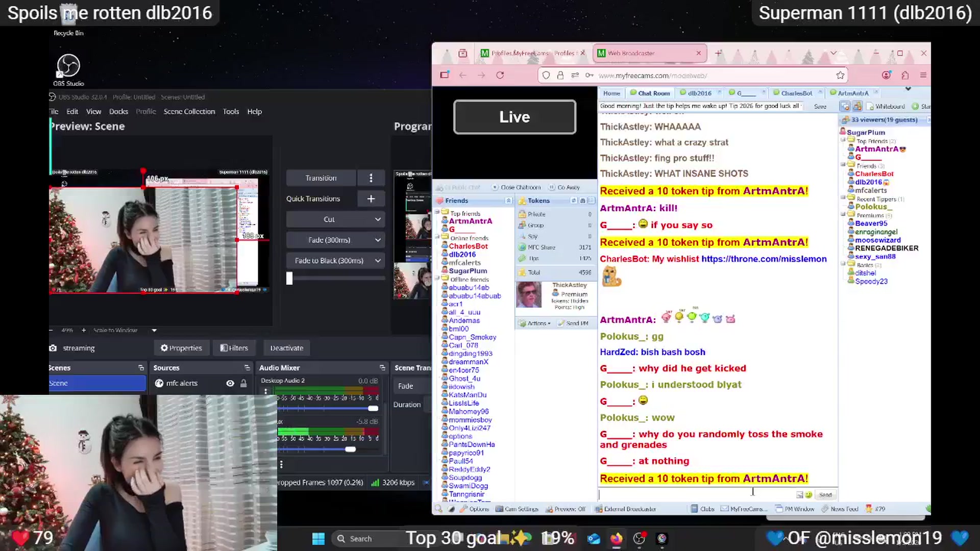Viewport: 980px width, 551px height.
Task: Collapse the Top friends folder in Friends list
Action: coord(437,212)
